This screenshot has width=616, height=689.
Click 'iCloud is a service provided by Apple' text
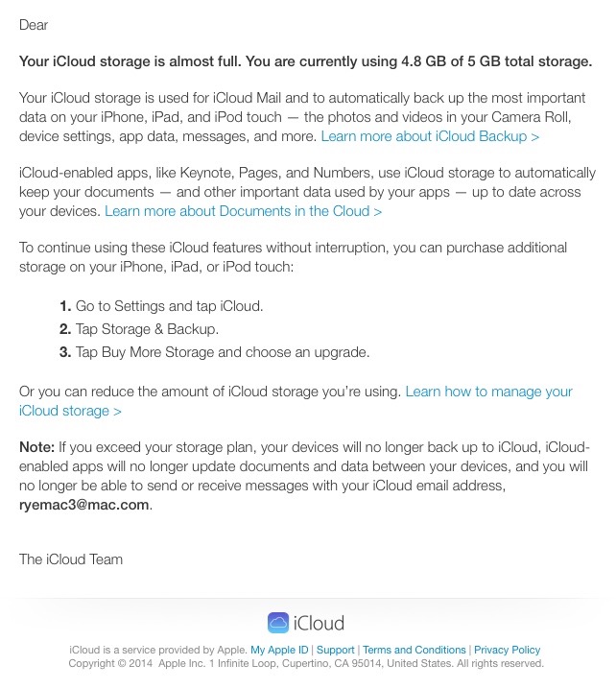158,650
